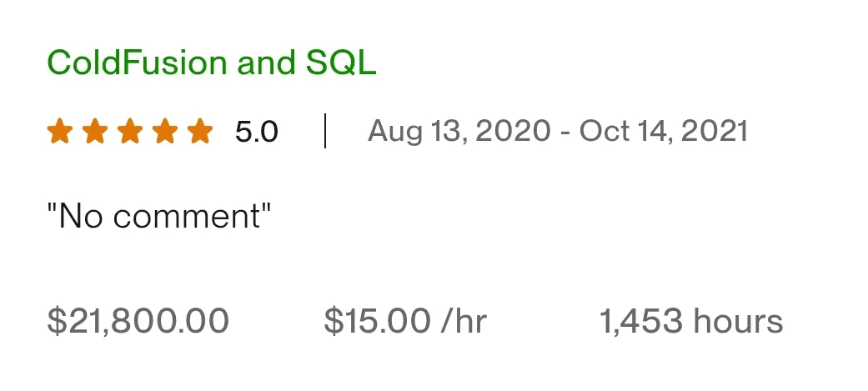Select the Aug 13, 2020 start date
The image size is (868, 391).
459,132
